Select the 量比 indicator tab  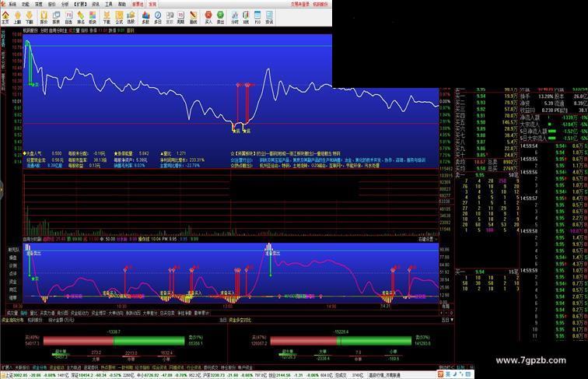coord(33,313)
